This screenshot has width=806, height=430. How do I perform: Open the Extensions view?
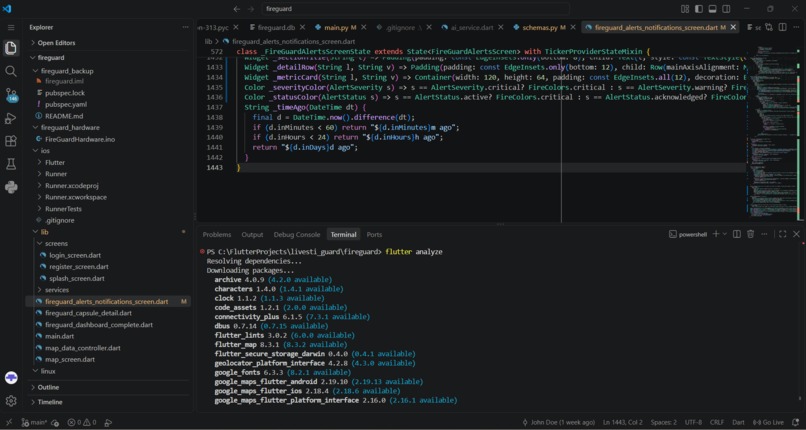point(11,141)
